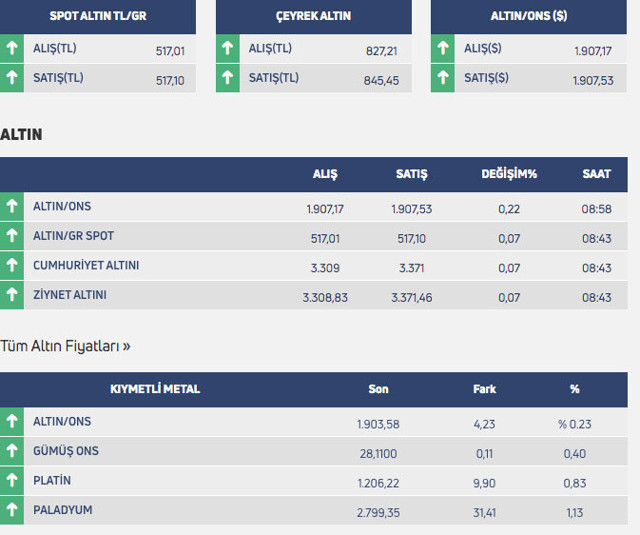Image resolution: width=640 pixels, height=535 pixels.
Task: Click the up arrow beside ALTIN/GR SPOT
Action: 12,237
